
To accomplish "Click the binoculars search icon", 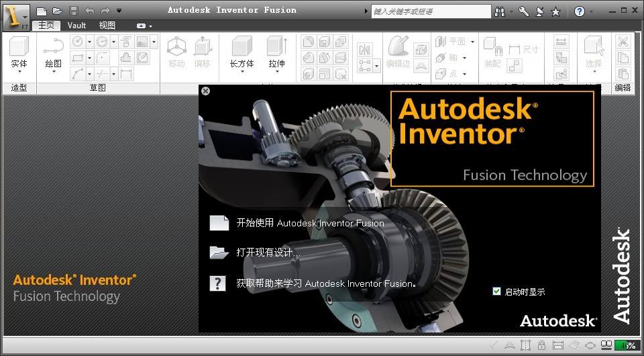I will coord(500,11).
